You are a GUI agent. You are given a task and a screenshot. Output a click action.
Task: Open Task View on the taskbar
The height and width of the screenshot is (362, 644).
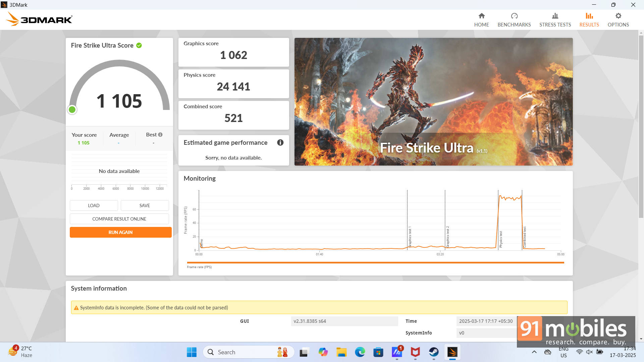304,352
